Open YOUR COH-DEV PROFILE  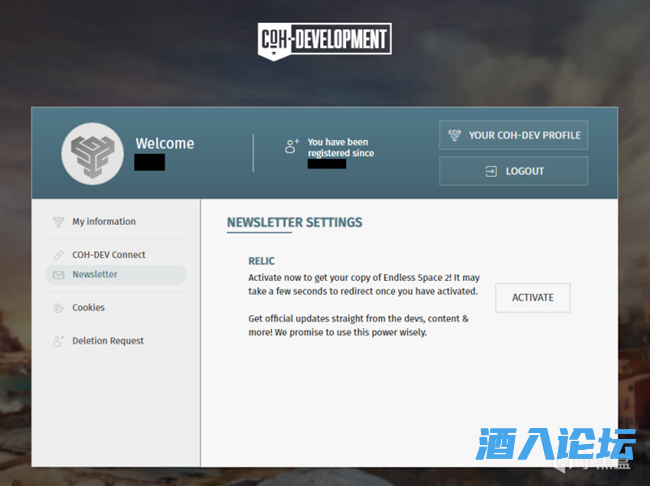click(x=513, y=136)
